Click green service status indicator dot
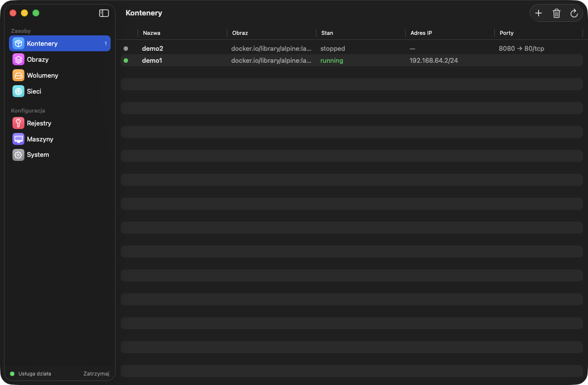This screenshot has height=385, width=588. (12, 374)
